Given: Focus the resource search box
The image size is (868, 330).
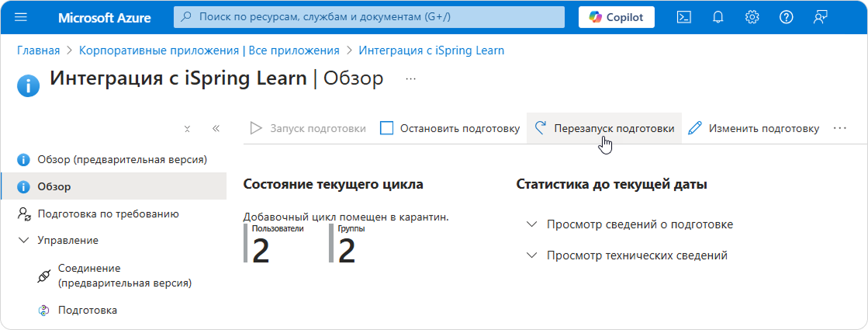Looking at the screenshot, I should pos(369,17).
